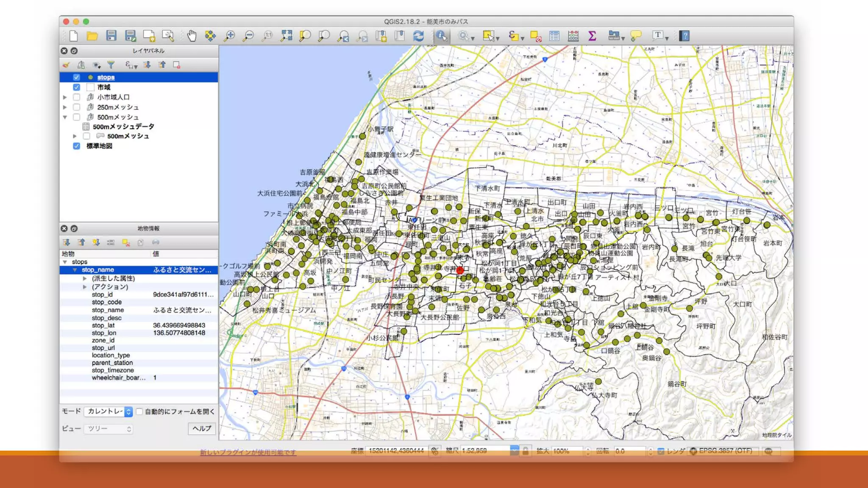Expand the (派生した属性) tree node
Image resolution: width=868 pixels, height=488 pixels.
coord(85,278)
